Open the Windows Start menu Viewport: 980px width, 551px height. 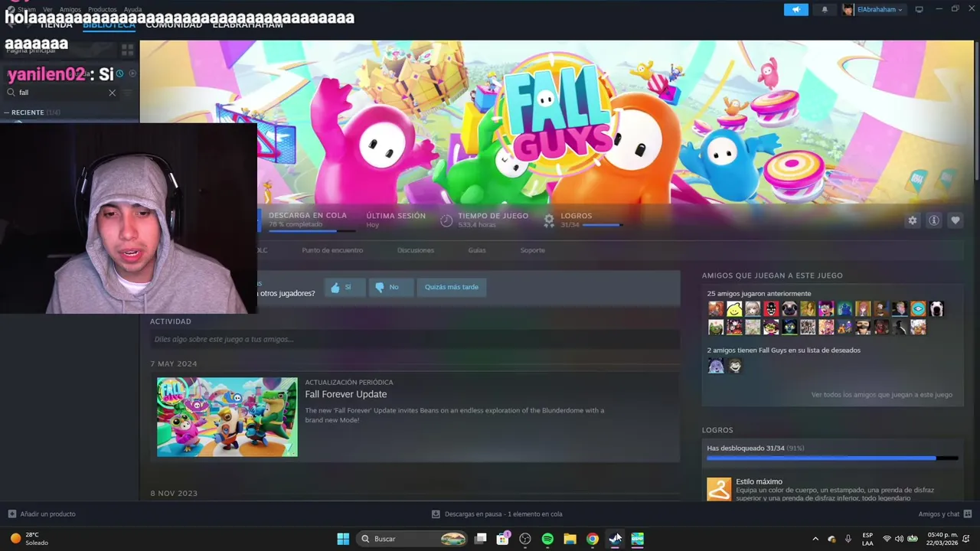click(x=343, y=539)
